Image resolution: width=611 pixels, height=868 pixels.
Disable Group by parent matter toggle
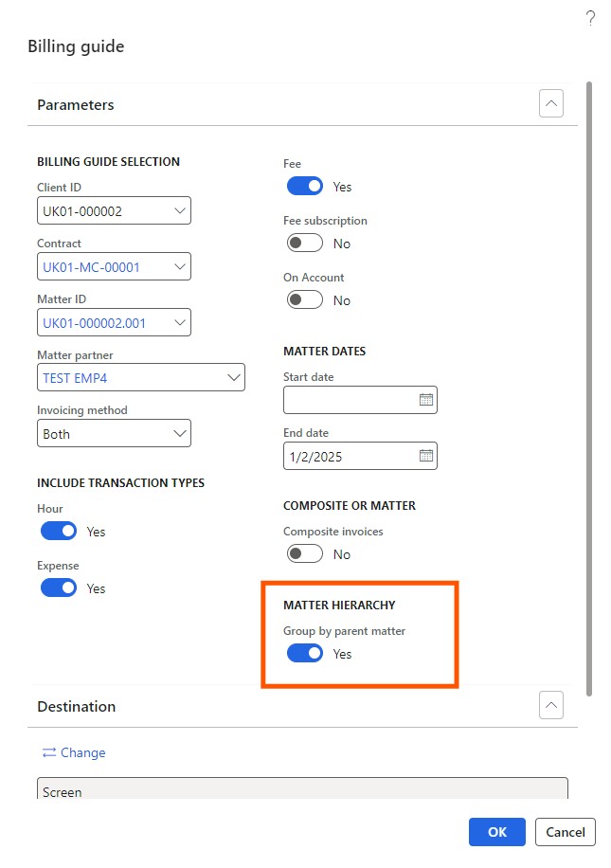[304, 653]
